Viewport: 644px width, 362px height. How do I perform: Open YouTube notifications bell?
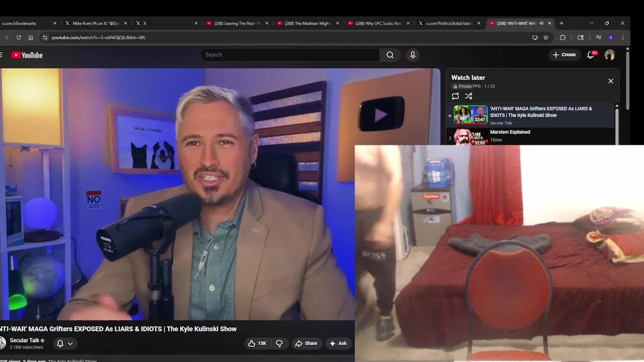click(x=591, y=55)
